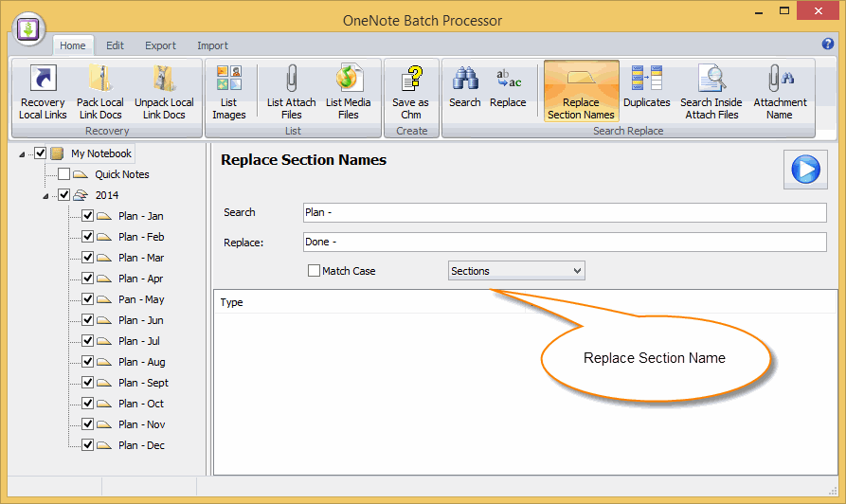Switch to the Home tab
This screenshot has width=846, height=504.
pyautogui.click(x=72, y=45)
